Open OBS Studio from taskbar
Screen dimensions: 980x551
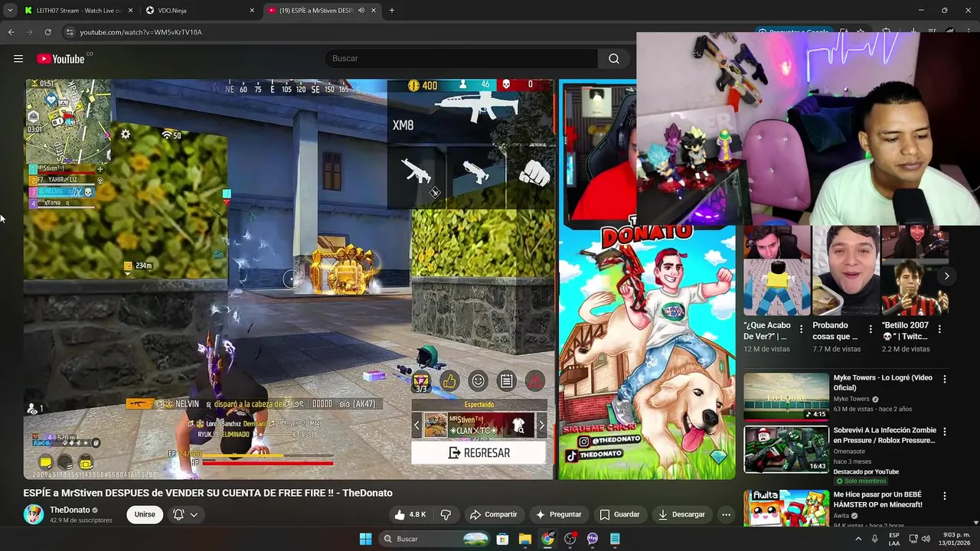(570, 539)
